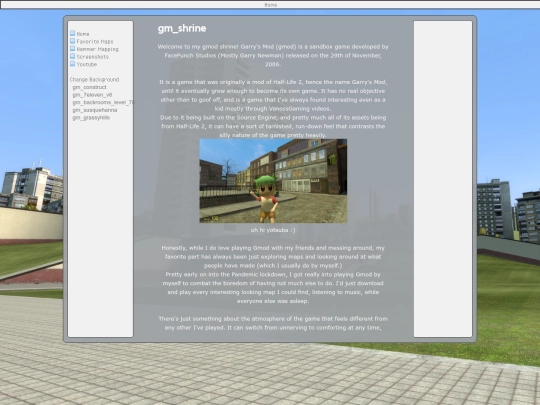Click the icon beside the Home link
540x405 pixels.
click(x=72, y=33)
